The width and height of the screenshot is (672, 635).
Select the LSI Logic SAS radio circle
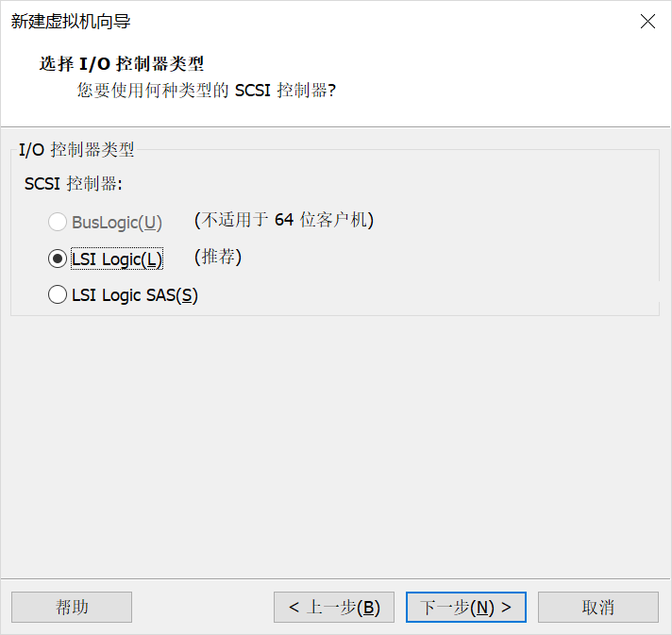58,295
